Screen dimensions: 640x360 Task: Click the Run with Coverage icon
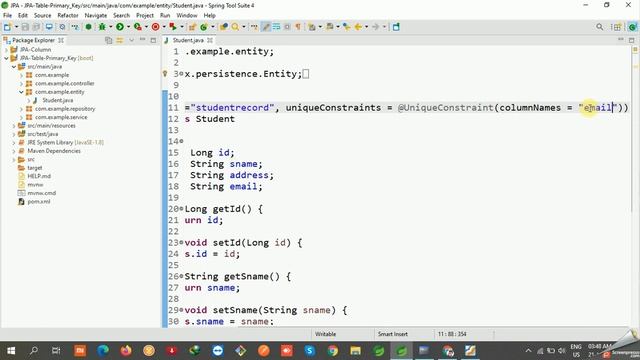(x=138, y=27)
